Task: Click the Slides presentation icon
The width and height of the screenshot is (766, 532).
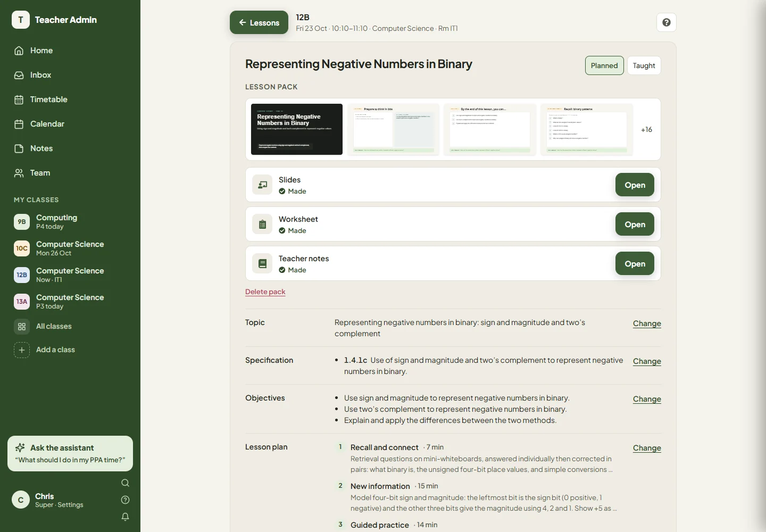Action: pos(262,185)
